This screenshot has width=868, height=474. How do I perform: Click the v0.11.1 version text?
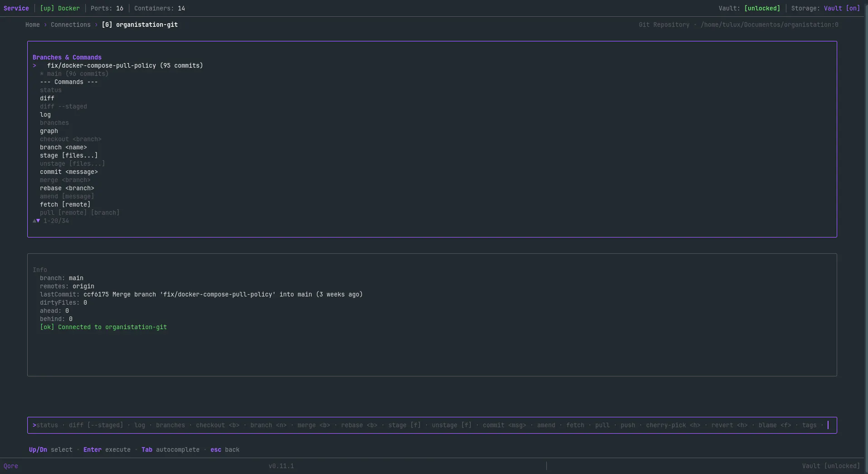(x=281, y=466)
